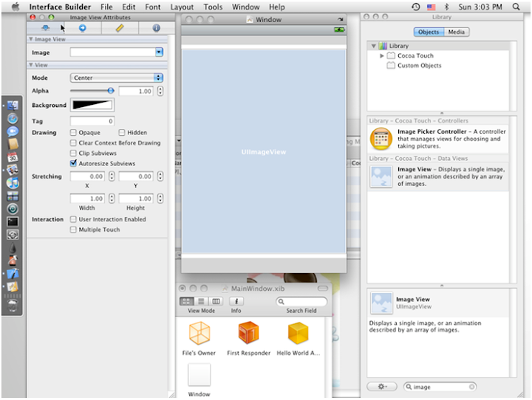
Task: Enable Clip Subviews option
Action: tap(73, 153)
